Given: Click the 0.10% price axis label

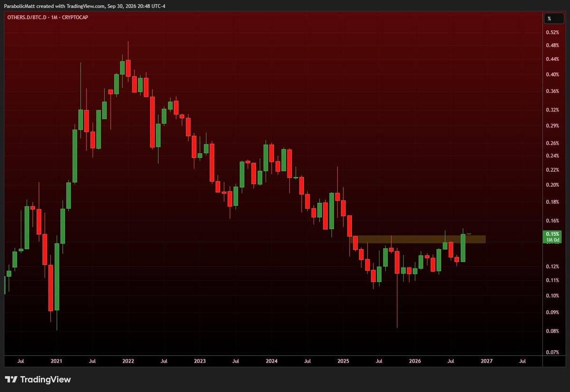Looking at the screenshot, I should click(x=552, y=296).
